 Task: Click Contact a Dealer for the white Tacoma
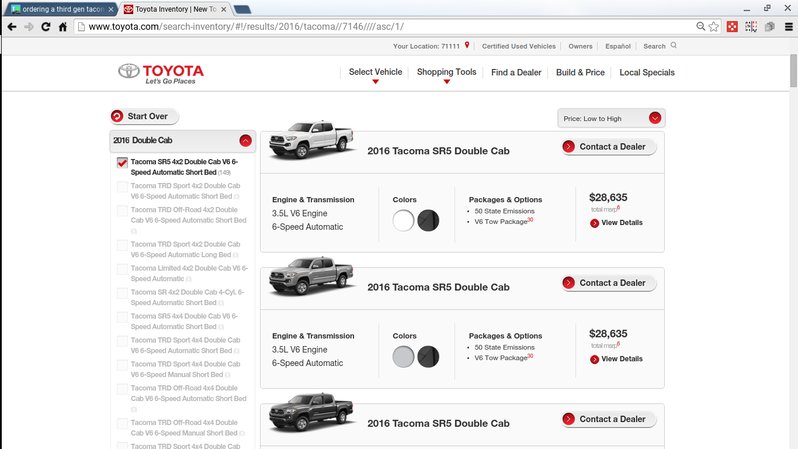pos(609,147)
